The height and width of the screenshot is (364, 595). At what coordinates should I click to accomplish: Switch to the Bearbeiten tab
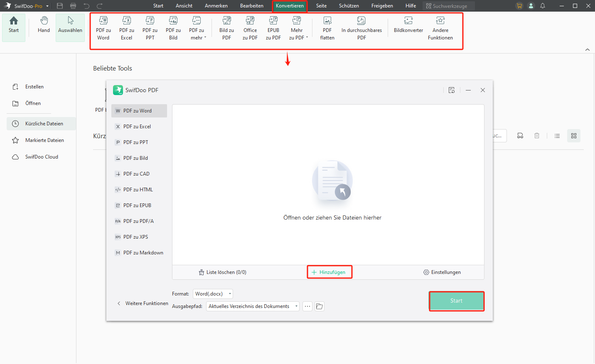tap(252, 6)
